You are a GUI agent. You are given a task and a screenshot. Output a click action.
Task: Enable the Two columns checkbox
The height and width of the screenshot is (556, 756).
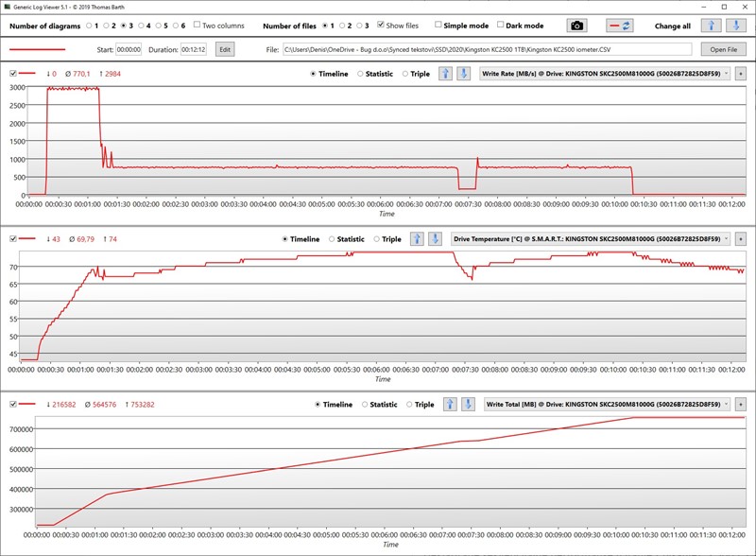click(x=197, y=25)
